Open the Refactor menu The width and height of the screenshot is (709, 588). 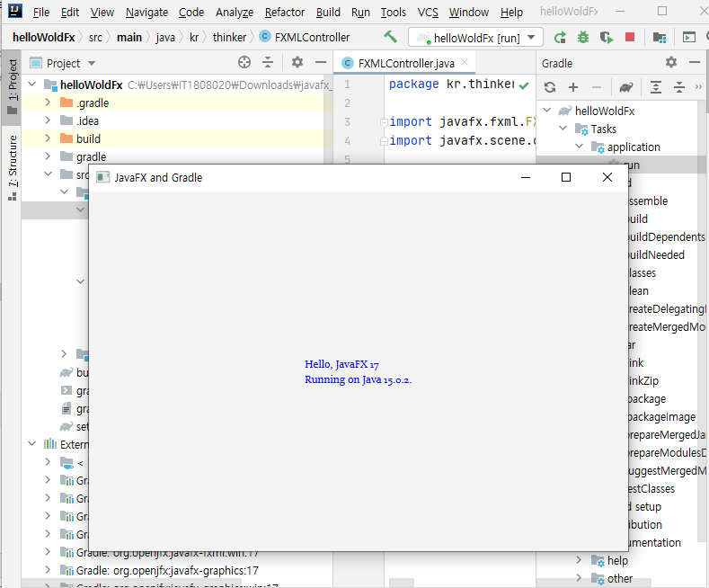[x=285, y=13]
